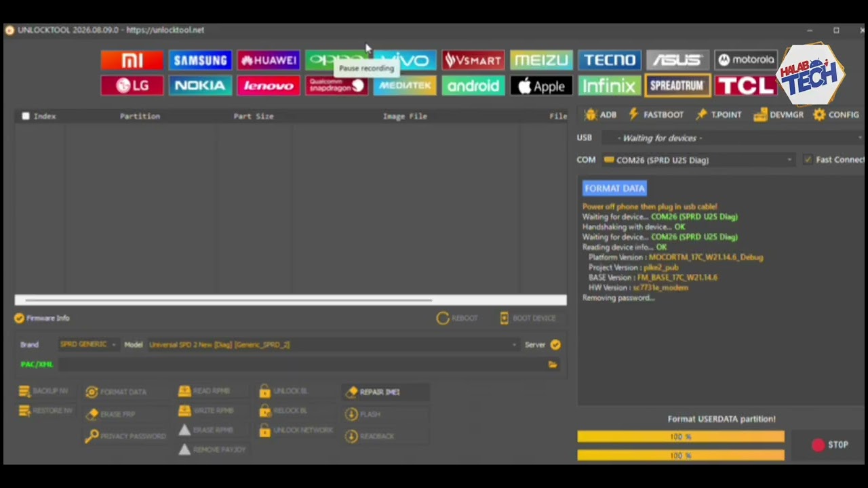Select the TCL brand logo
The height and width of the screenshot is (488, 868).
click(x=746, y=85)
